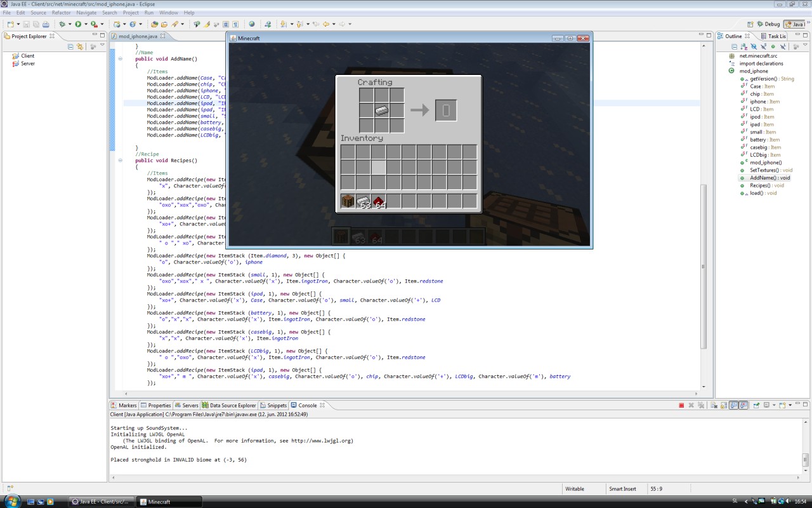Toggle Scroll Lock in the Console toolbar
This screenshot has height=508, width=812.
point(724,405)
